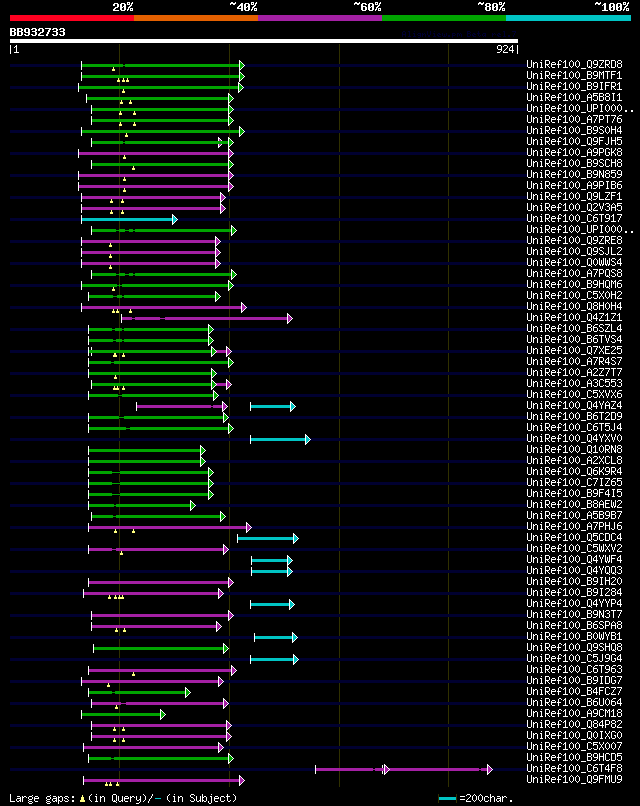
Task: Click the purple alignment bar in A7PHJ6 row
Action: pos(170,527)
